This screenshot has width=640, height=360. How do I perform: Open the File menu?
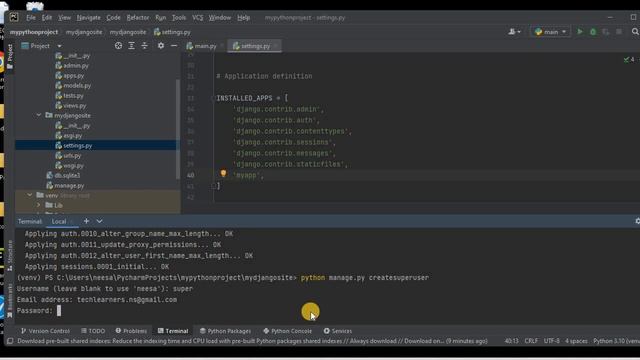31,18
